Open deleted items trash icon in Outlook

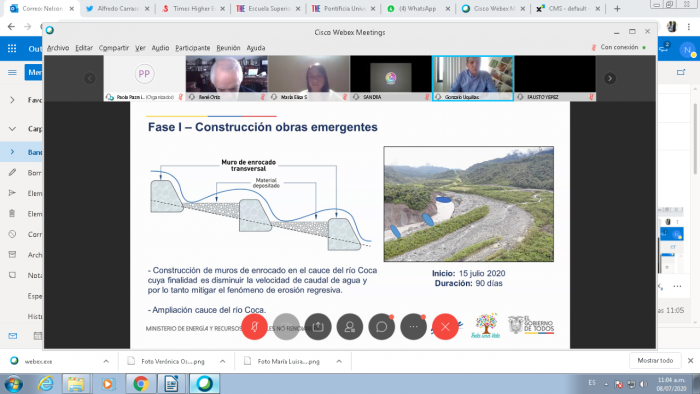[x=12, y=213]
